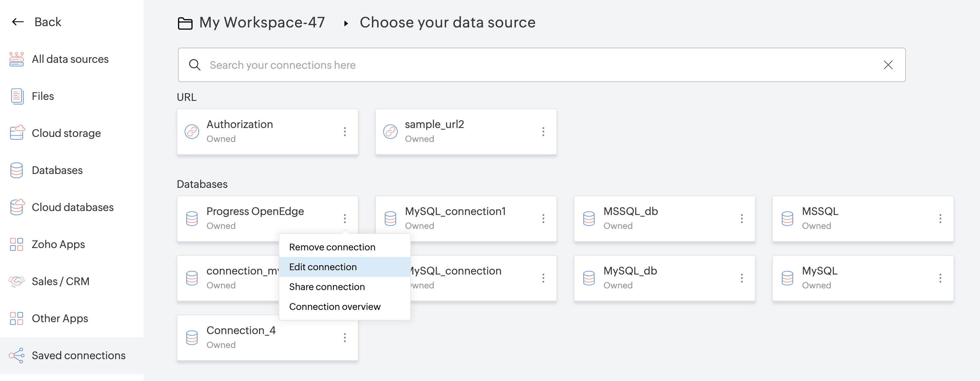This screenshot has height=381, width=980.
Task: Choose Share connection option
Action: point(327,287)
